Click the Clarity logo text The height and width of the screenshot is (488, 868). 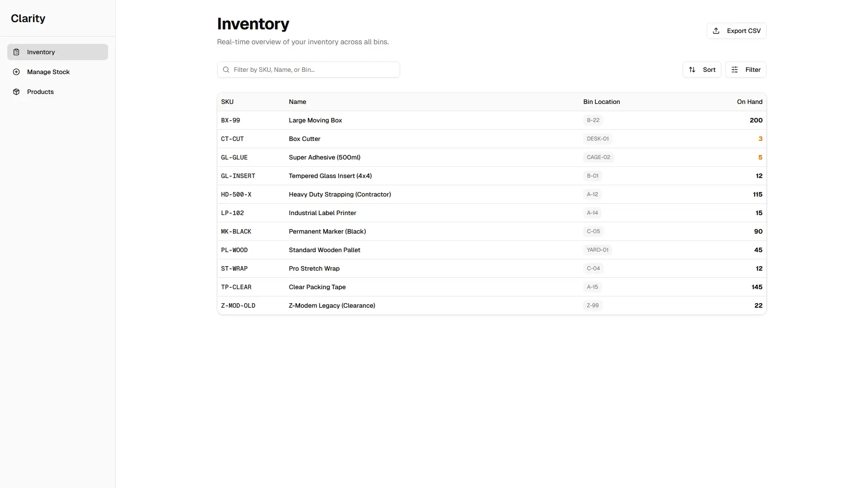pyautogui.click(x=28, y=19)
